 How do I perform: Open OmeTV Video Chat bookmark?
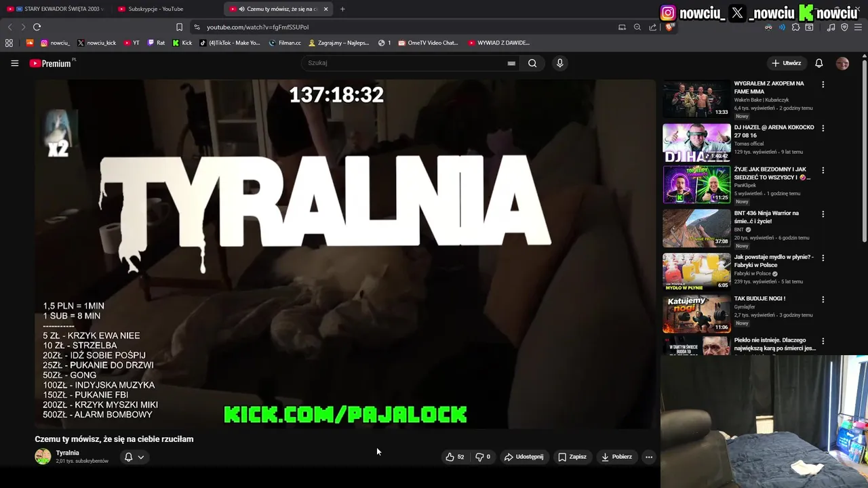pyautogui.click(x=429, y=43)
